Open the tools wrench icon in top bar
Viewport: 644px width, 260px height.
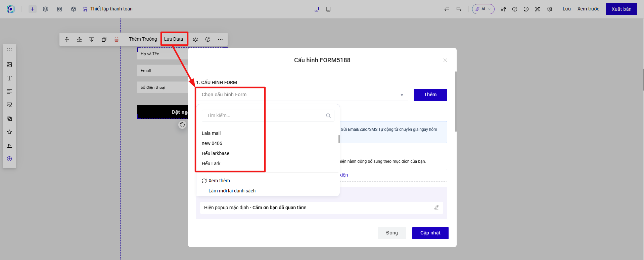(x=538, y=9)
